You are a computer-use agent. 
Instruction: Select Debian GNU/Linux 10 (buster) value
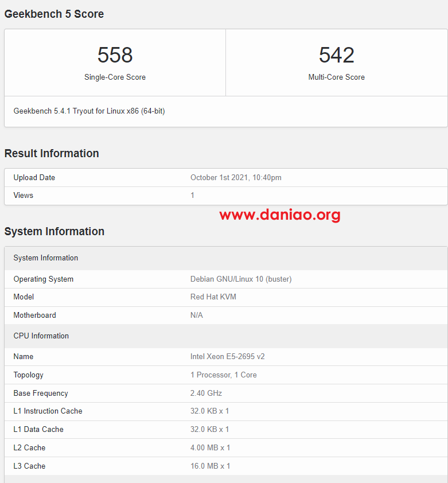[x=241, y=279]
